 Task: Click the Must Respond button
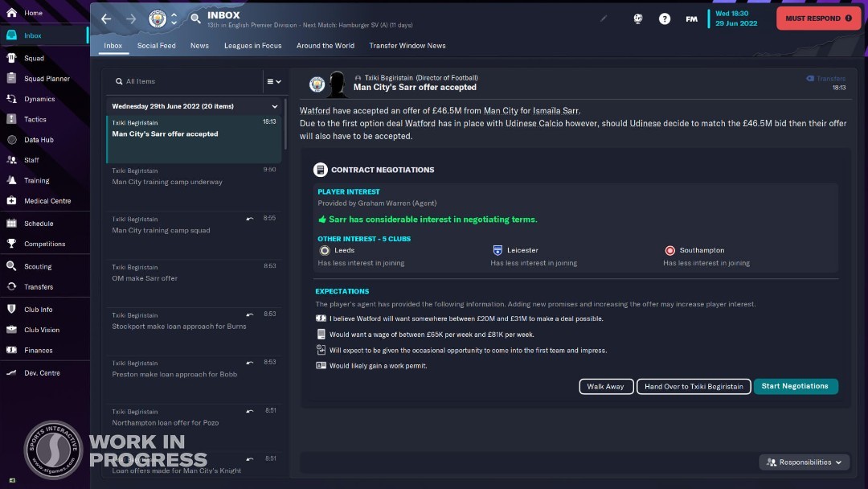[x=818, y=18]
